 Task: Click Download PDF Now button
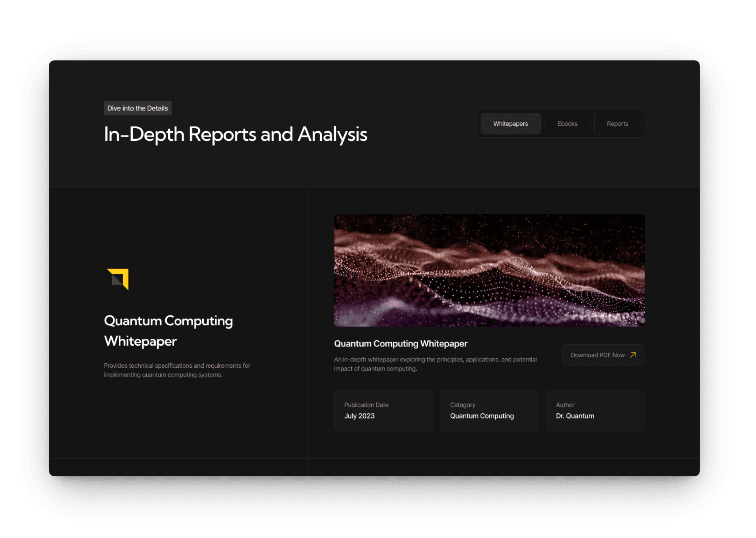[x=603, y=355]
